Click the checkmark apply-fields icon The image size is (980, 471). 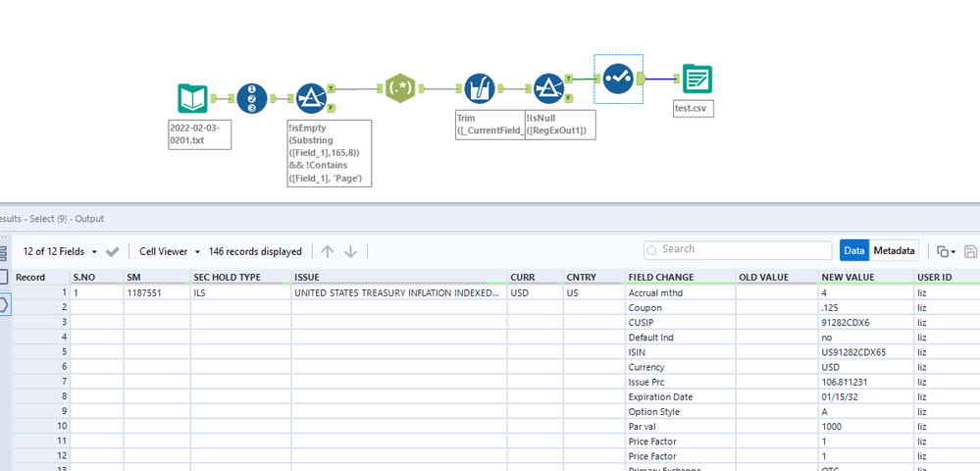113,252
